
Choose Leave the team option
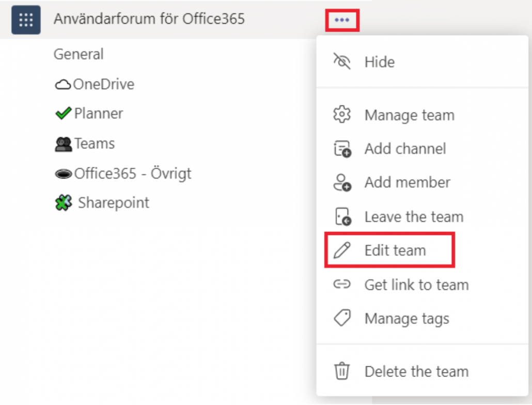tap(423, 216)
